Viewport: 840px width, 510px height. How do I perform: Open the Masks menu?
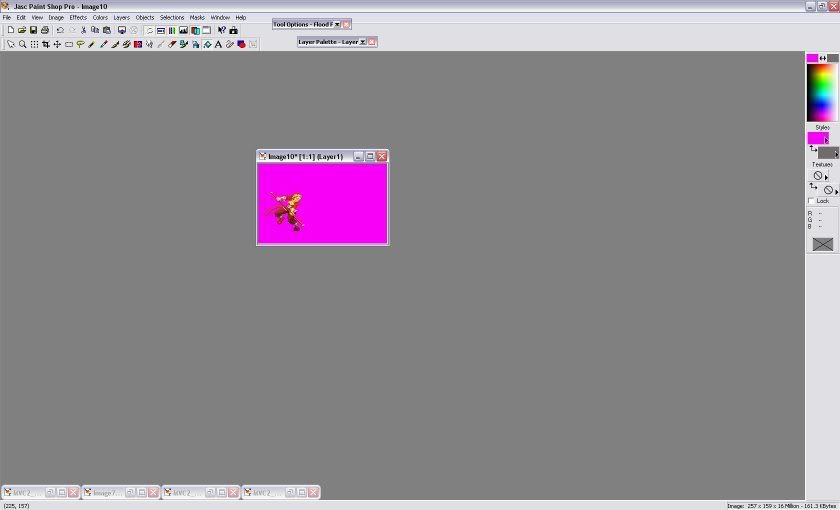[197, 18]
